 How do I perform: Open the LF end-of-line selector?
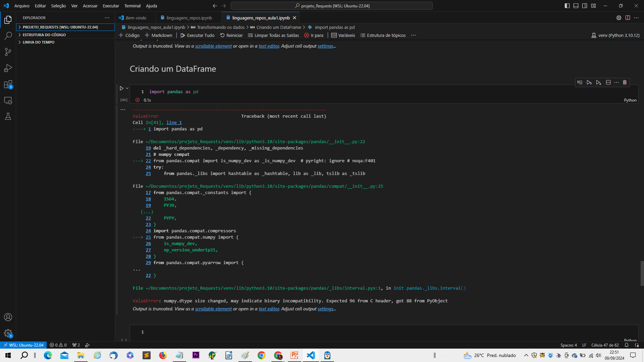click(x=584, y=345)
